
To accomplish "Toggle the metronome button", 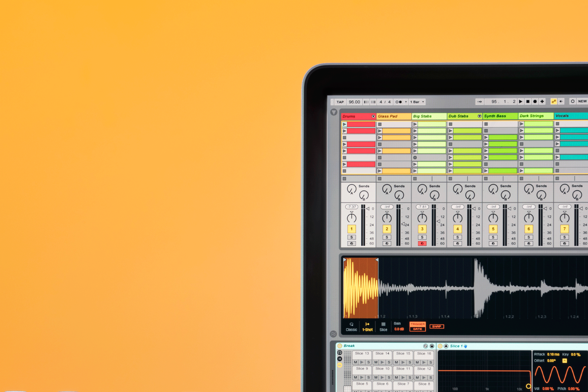I will point(399,102).
